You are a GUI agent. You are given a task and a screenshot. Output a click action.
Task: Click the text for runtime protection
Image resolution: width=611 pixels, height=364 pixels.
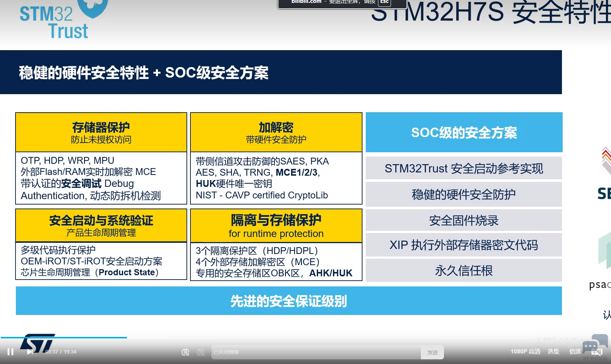pos(276,234)
